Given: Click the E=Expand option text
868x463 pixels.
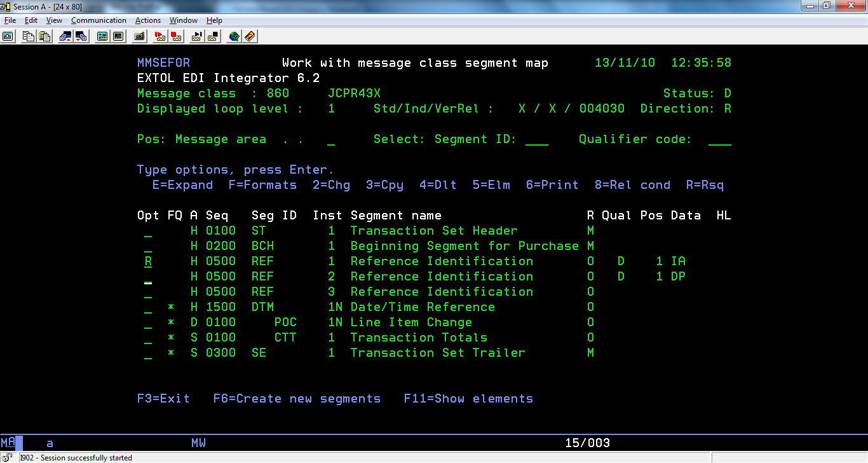Looking at the screenshot, I should (182, 185).
